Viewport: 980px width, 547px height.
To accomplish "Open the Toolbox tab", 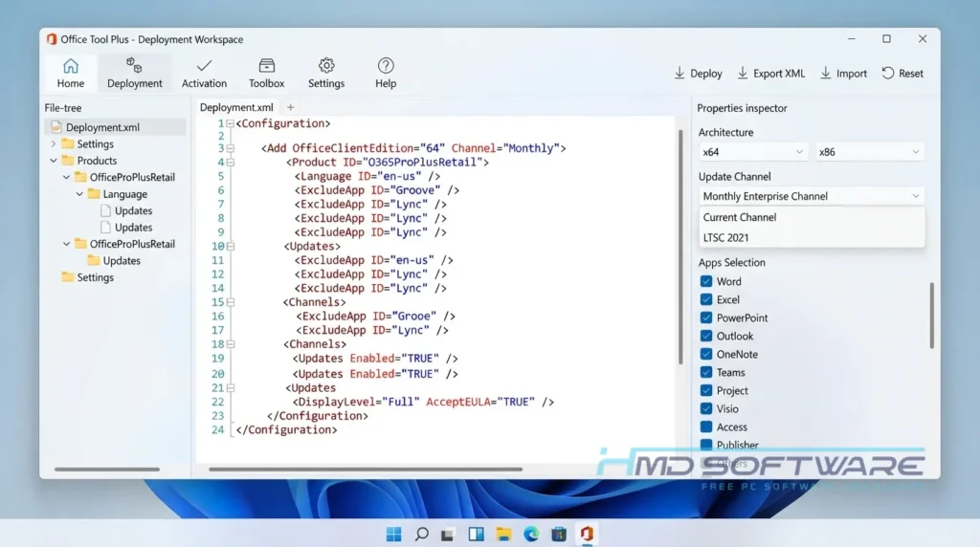I will (266, 73).
